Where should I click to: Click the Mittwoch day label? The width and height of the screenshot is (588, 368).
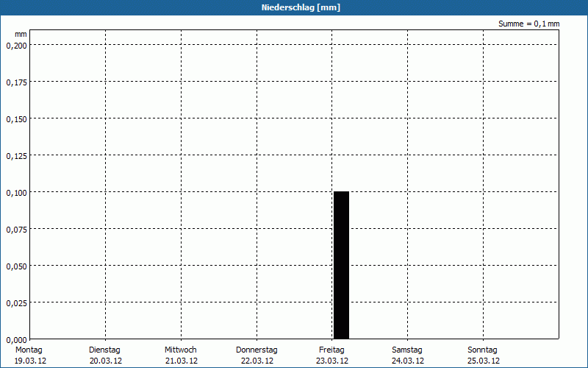pos(180,350)
